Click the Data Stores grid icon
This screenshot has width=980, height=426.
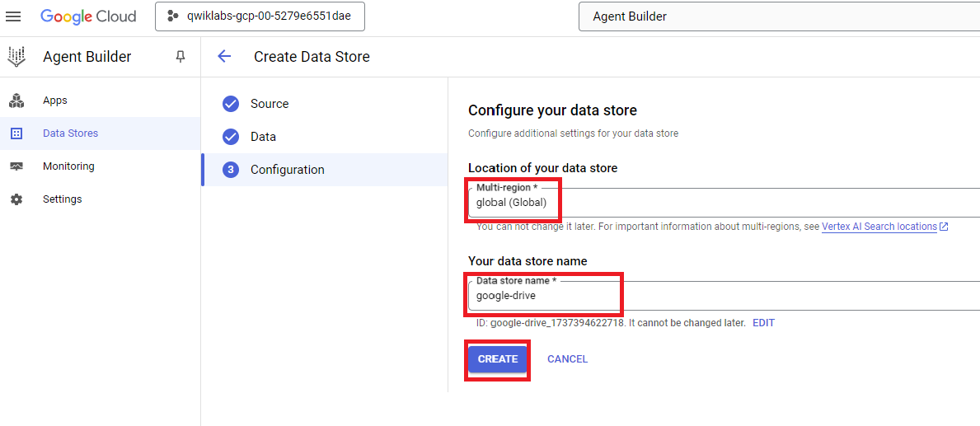(x=16, y=133)
